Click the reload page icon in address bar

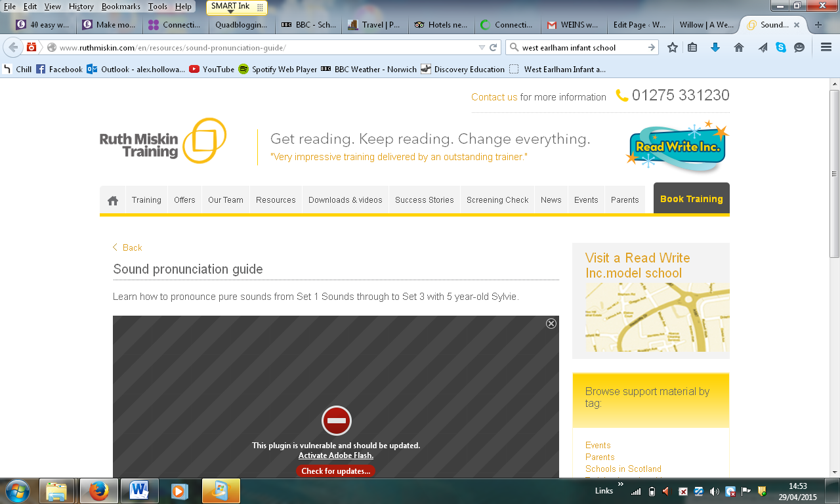[493, 47]
